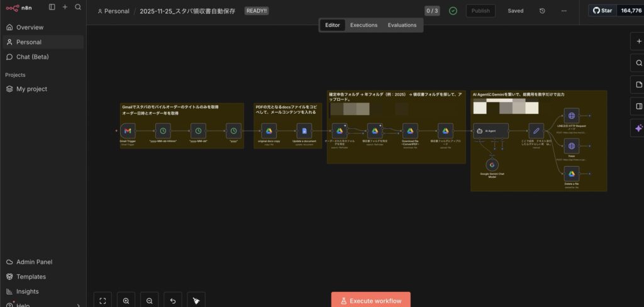Open the Gmail Trigger node
The width and height of the screenshot is (644, 307).
(x=128, y=131)
